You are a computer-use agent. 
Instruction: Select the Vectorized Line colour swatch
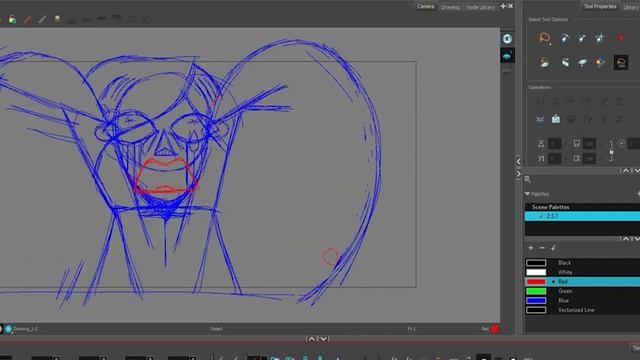(536, 310)
